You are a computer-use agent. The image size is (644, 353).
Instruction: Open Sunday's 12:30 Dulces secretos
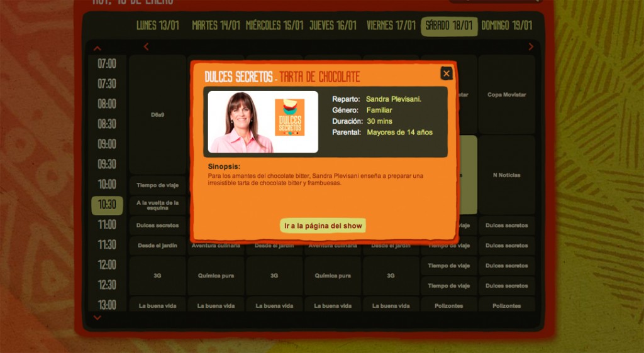[507, 286]
